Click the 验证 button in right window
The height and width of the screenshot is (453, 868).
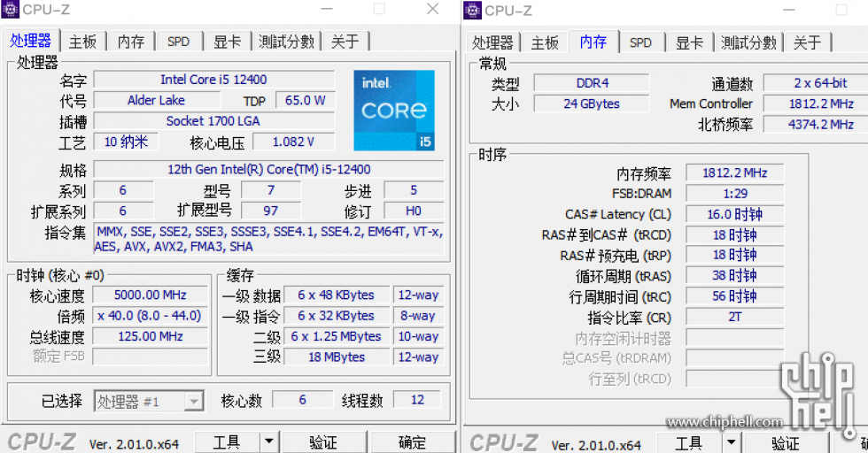(786, 442)
